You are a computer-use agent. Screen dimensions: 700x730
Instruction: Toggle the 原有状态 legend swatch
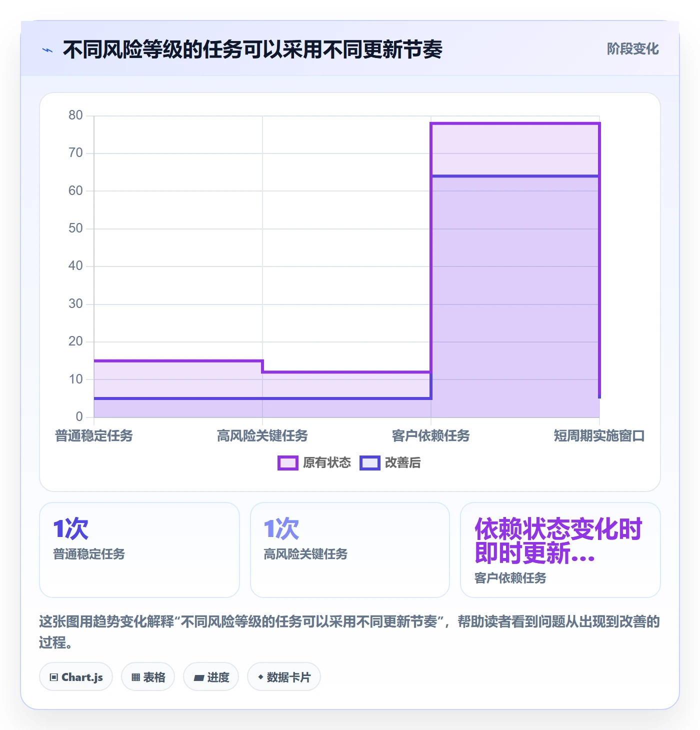288,463
